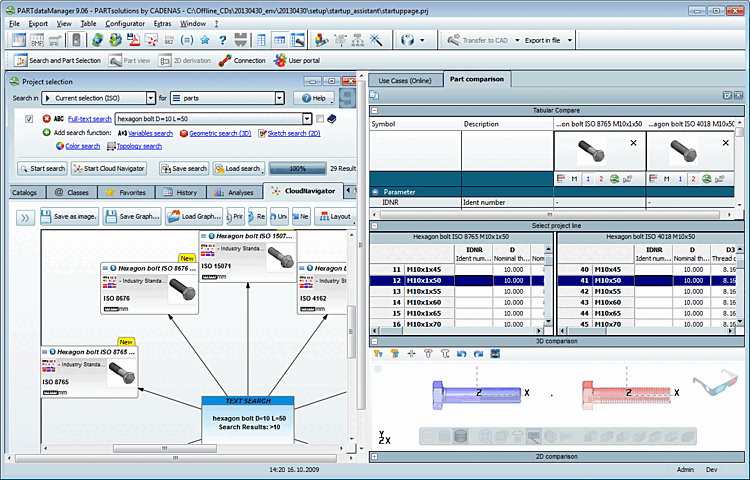The width and height of the screenshot is (750, 480).
Task: Click the Start search button
Action: coord(42,168)
